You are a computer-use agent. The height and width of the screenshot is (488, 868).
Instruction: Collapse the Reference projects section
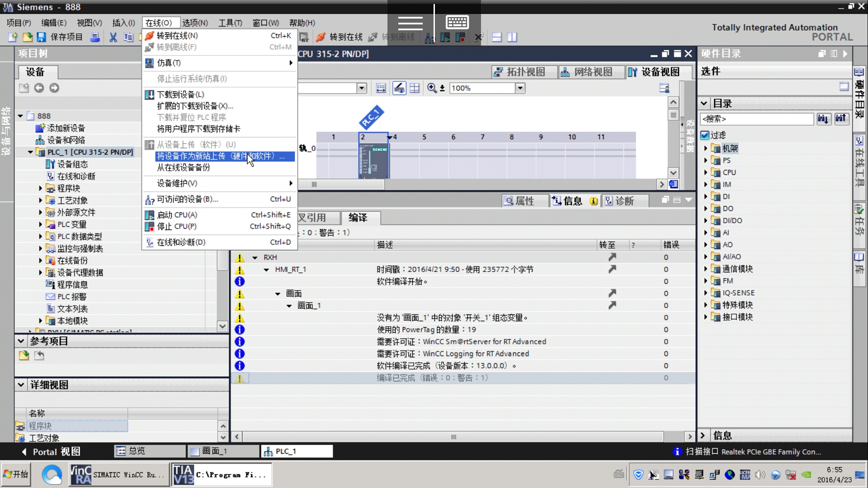[x=21, y=341]
